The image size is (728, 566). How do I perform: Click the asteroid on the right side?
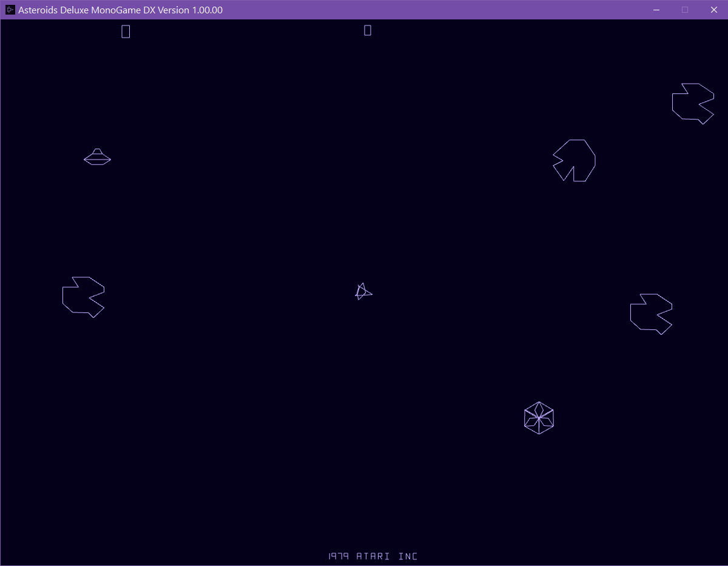pos(651,314)
